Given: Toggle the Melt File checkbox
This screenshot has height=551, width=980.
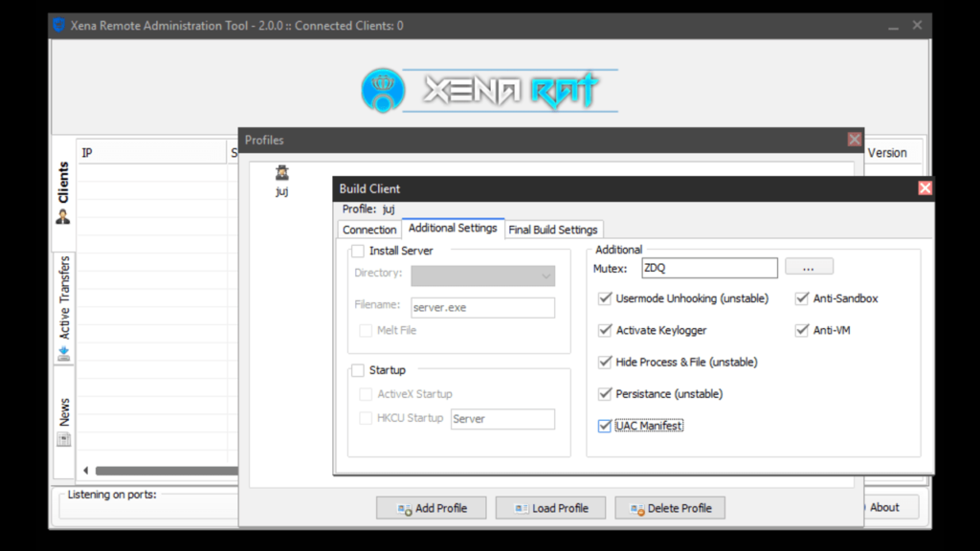Looking at the screenshot, I should coord(366,330).
